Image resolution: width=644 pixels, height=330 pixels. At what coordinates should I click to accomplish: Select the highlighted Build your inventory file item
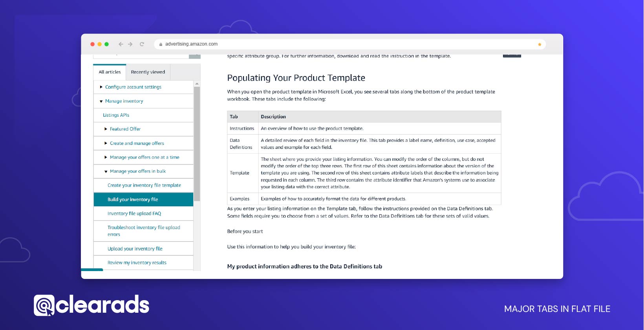click(143, 200)
